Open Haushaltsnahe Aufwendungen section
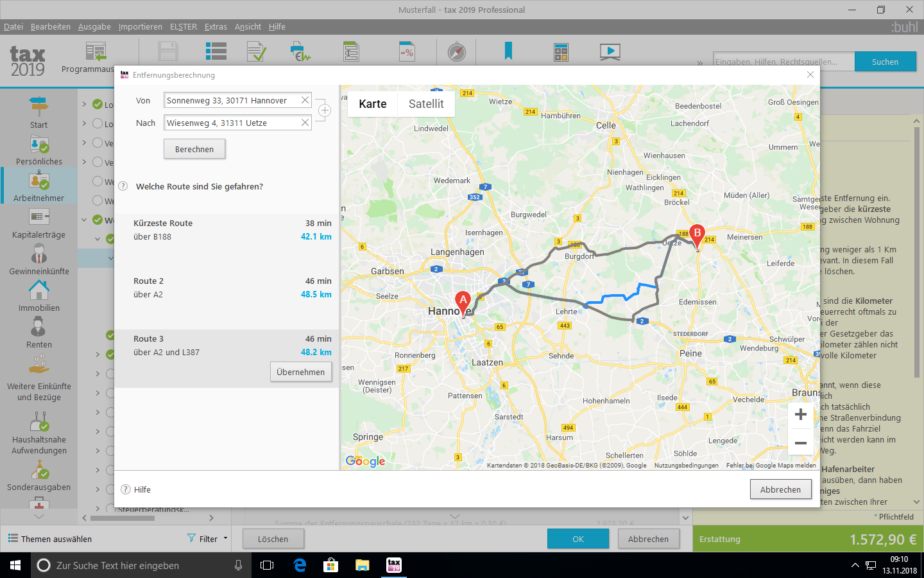The image size is (924, 578). coord(38,432)
